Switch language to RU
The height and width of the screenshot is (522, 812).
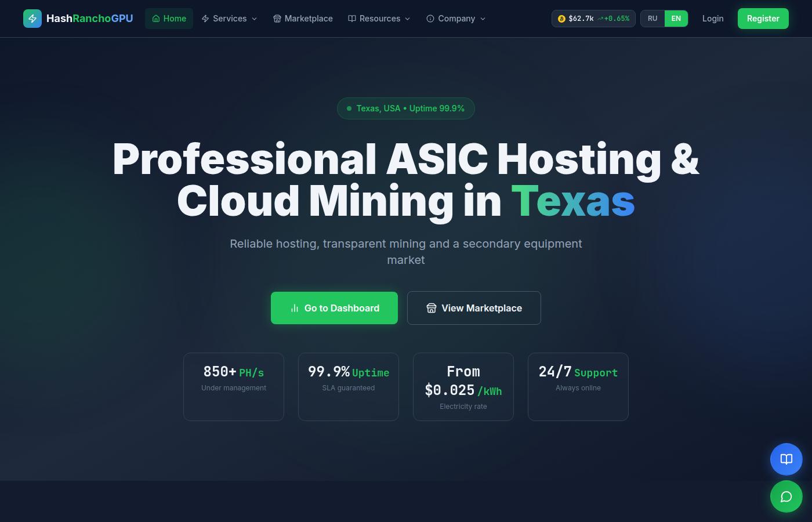(x=652, y=19)
